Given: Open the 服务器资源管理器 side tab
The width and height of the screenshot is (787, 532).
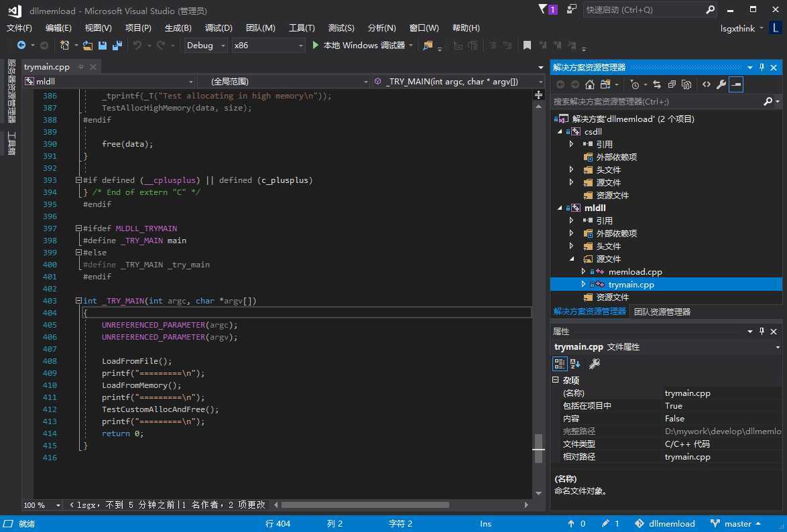Looking at the screenshot, I should tap(11, 90).
